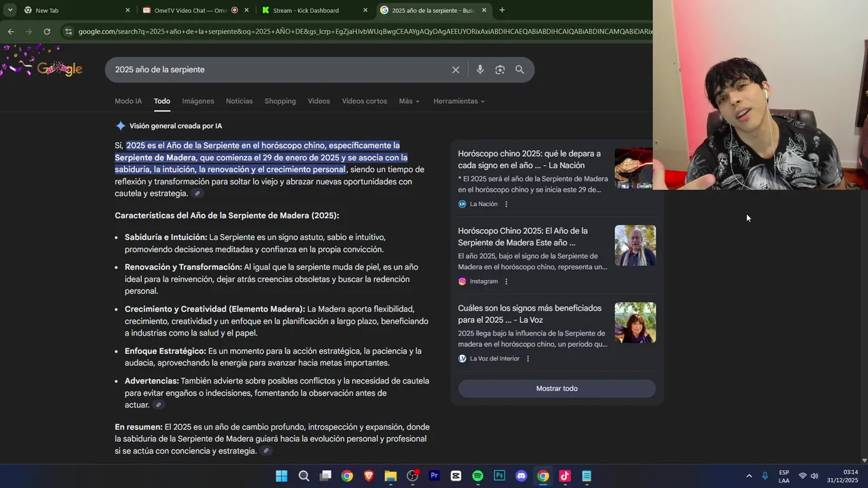Image resolution: width=868 pixels, height=488 pixels.
Task: Select the Imágenes tab
Action: [198, 101]
